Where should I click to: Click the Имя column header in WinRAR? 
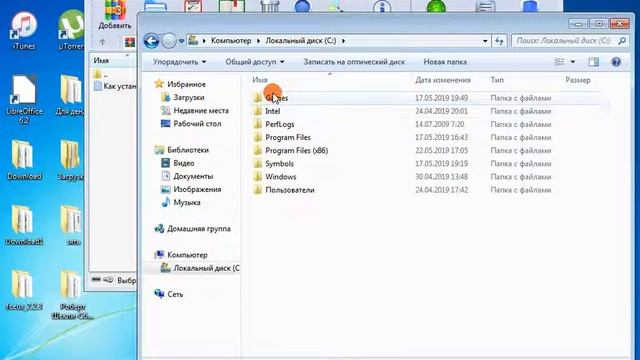(x=101, y=60)
